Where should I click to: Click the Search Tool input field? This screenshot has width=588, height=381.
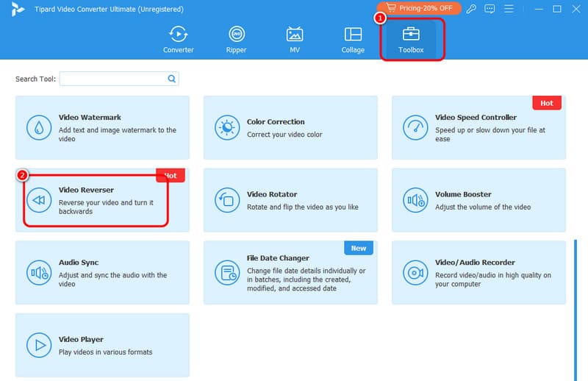pyautogui.click(x=113, y=79)
